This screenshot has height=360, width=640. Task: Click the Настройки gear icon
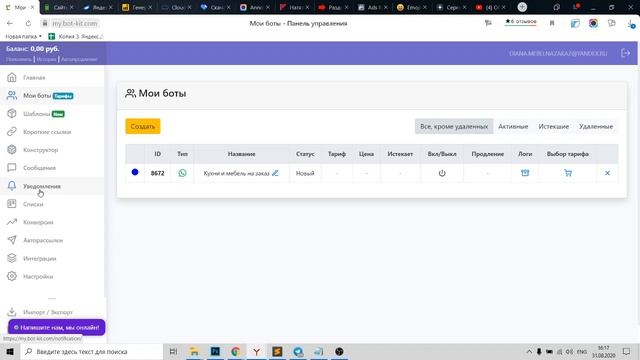12,276
